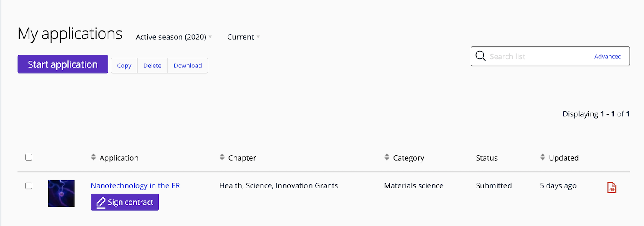Click the Nanotechnology application thumbnail
644x226 pixels.
click(x=61, y=194)
